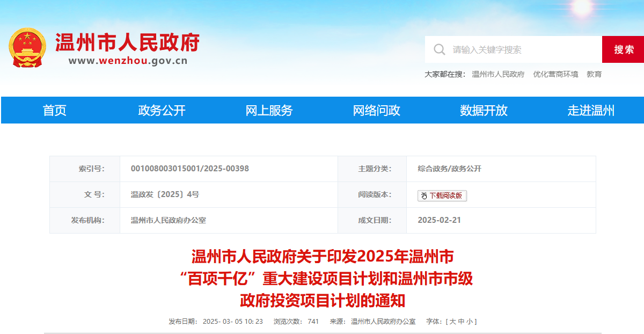Viewport: 644px width, 334px height.
Task: Select 网上服务 in the navigation bar
Action: [x=269, y=111]
